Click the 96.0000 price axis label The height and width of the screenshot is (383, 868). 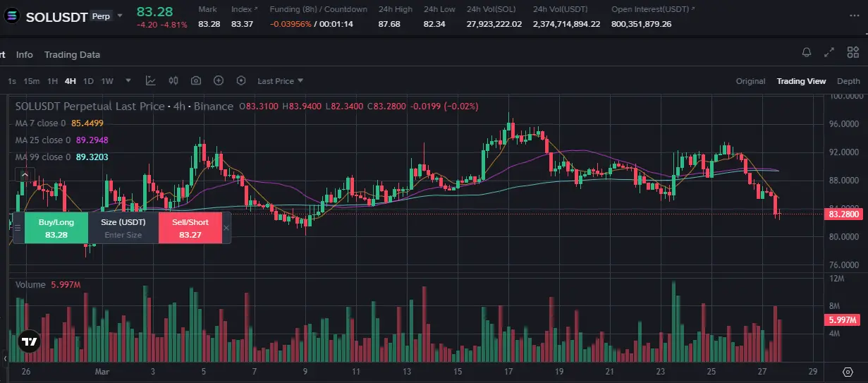(843, 124)
